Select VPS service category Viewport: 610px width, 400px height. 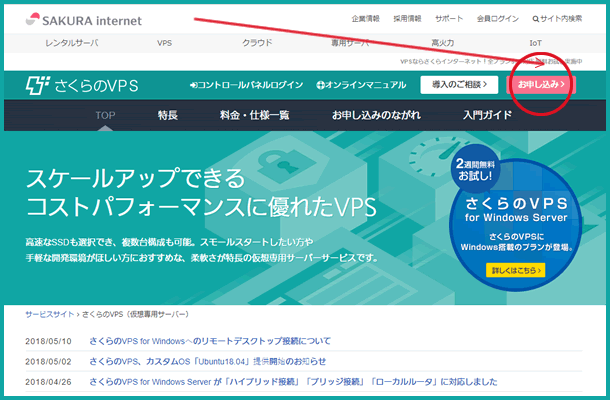click(165, 43)
